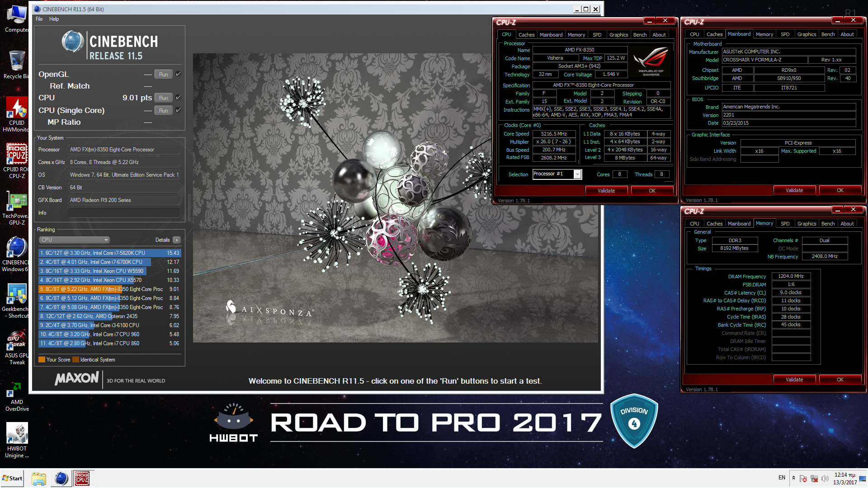Screen dimensions: 868x488
Task: Open Mainboard tab in CPU-Z Memory window
Action: (739, 224)
